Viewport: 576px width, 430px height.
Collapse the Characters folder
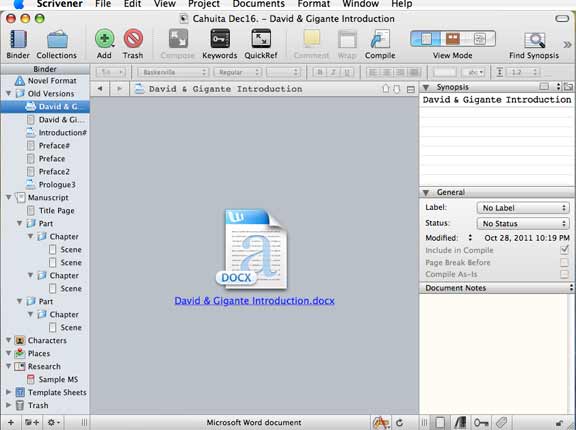click(8, 340)
